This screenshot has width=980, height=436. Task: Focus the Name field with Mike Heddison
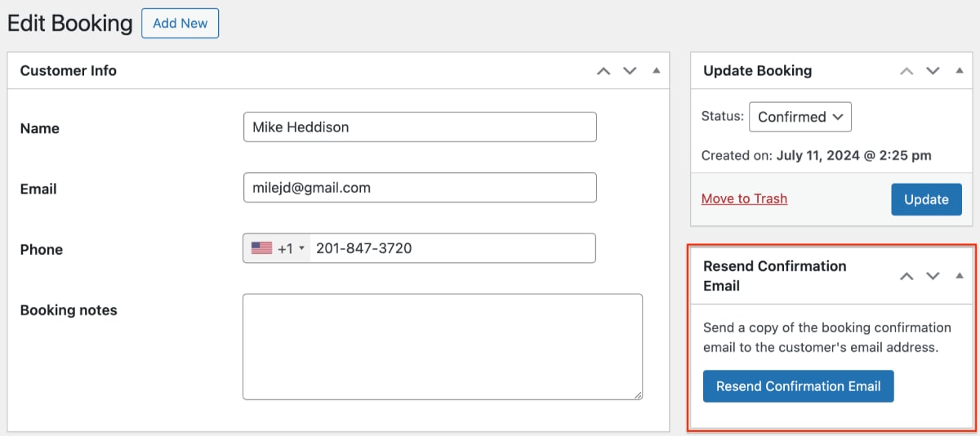tap(420, 127)
